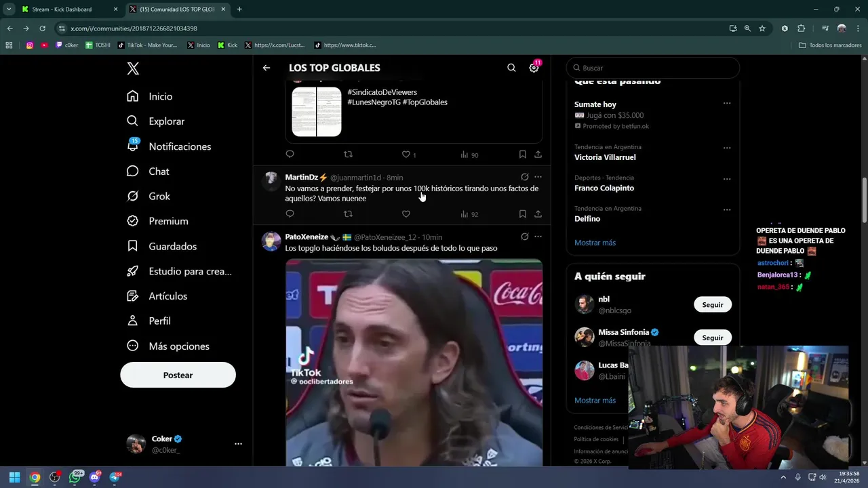
Task: Open more options for Victoria Villarruel trend
Action: [727, 148]
